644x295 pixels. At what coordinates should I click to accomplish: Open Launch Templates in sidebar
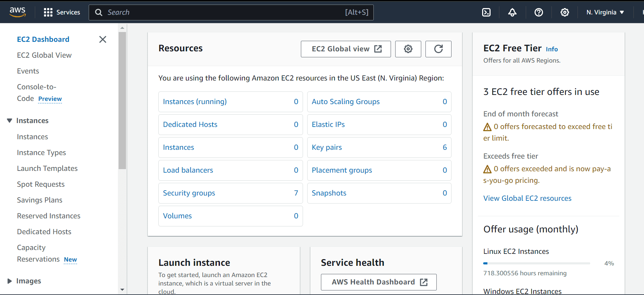pos(47,168)
